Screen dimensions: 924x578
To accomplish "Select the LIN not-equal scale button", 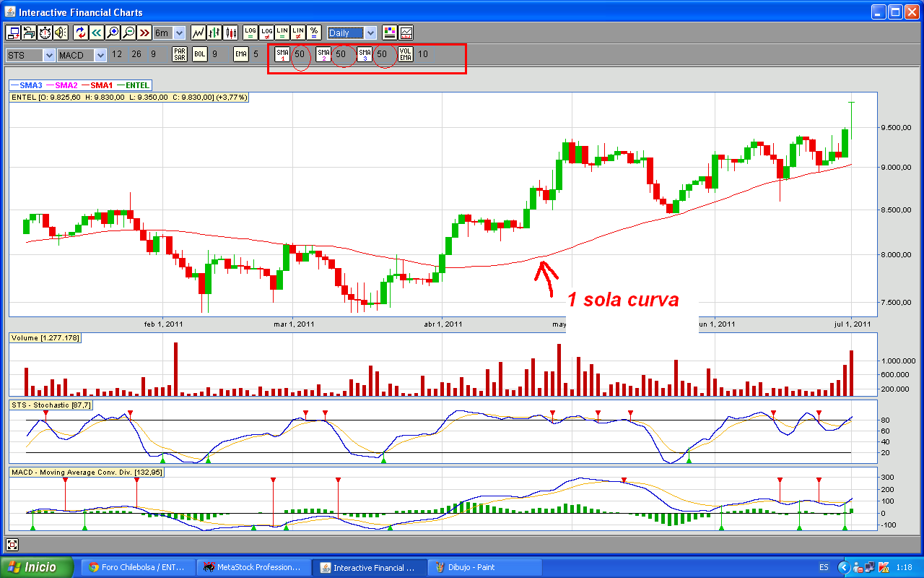I will [x=298, y=33].
